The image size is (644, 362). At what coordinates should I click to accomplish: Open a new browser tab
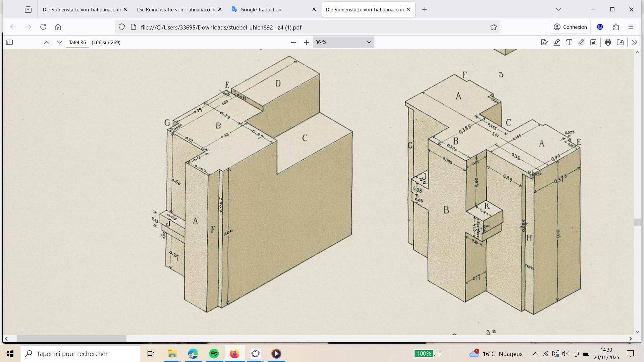click(x=424, y=10)
